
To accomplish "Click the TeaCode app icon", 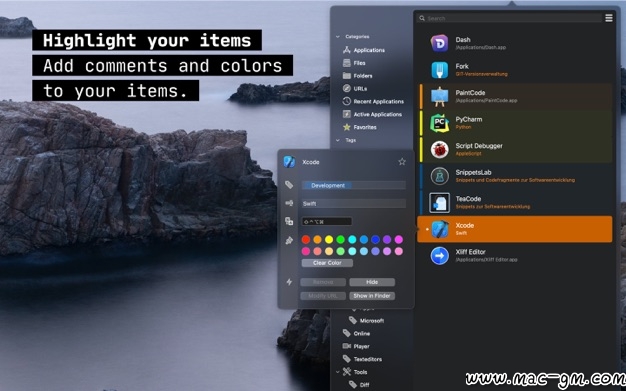I will [439, 202].
